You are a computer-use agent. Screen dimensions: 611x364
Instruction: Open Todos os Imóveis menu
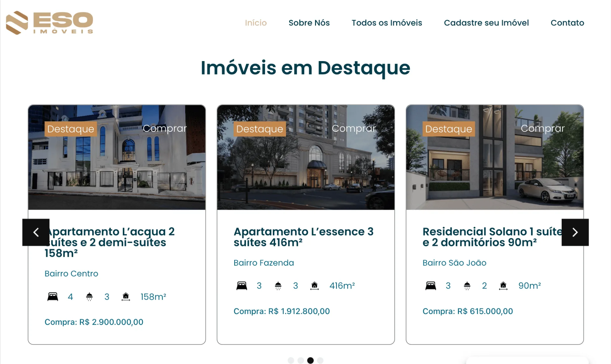pyautogui.click(x=387, y=23)
